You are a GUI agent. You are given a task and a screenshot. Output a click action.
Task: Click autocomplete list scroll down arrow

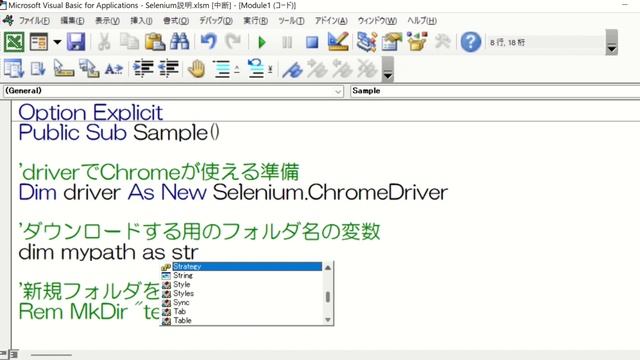tap(327, 320)
